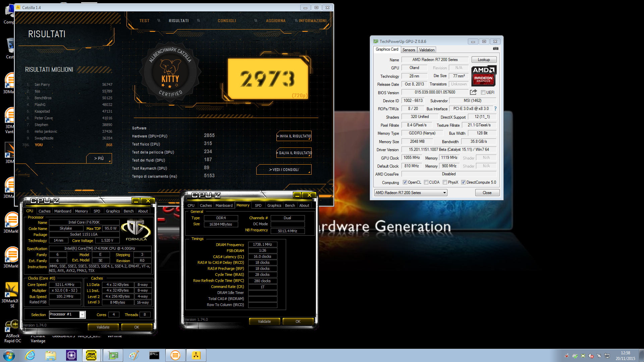Image resolution: width=644 pixels, height=362 pixels.
Task: Click SALVA IL RISULTATO button
Action: tap(294, 153)
